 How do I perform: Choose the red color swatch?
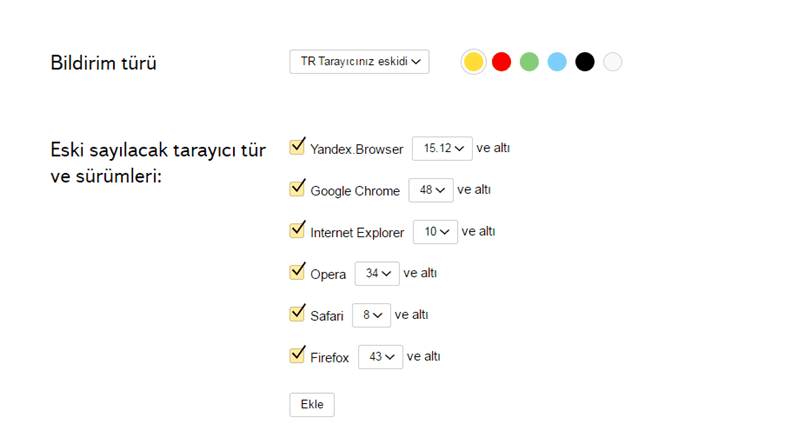coord(502,62)
